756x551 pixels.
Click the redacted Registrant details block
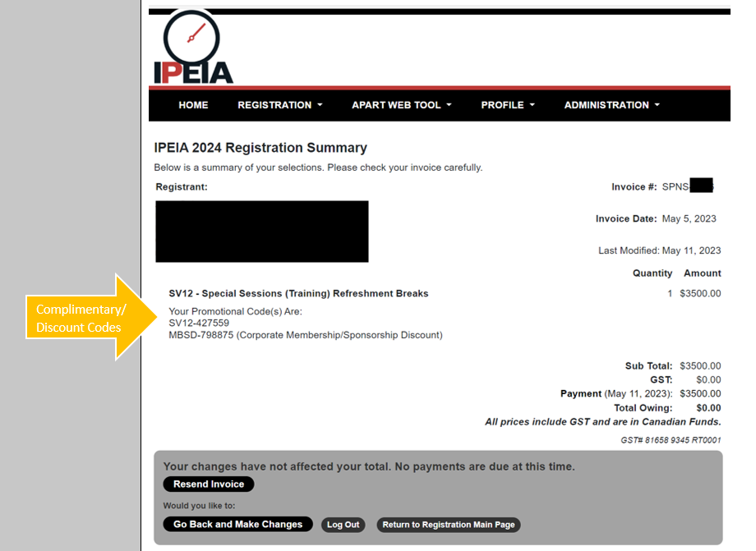point(261,231)
